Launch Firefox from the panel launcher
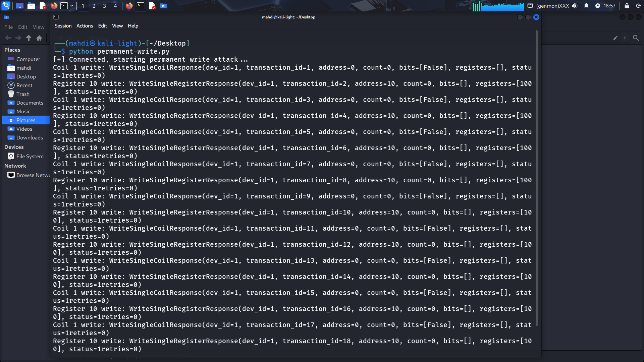The height and width of the screenshot is (362, 644). pos(54,6)
